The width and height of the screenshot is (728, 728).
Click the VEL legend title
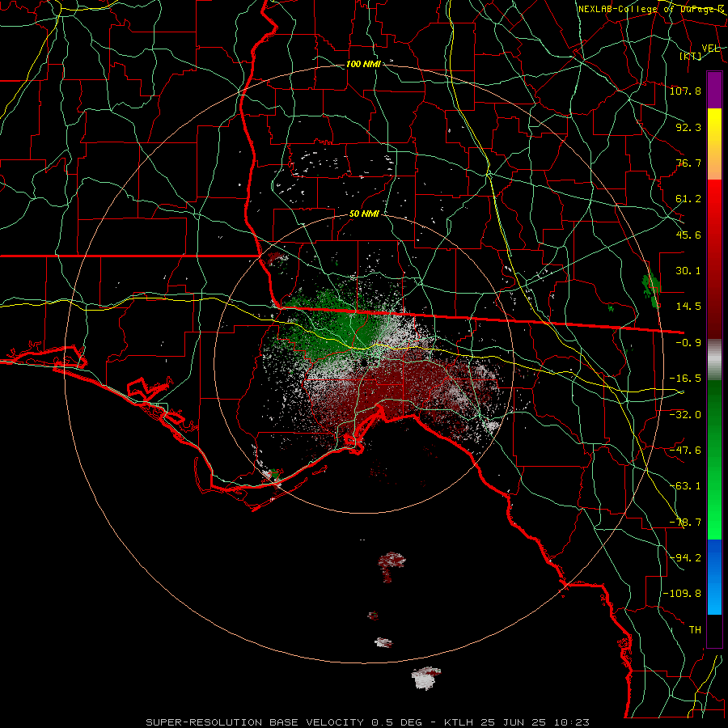711,49
